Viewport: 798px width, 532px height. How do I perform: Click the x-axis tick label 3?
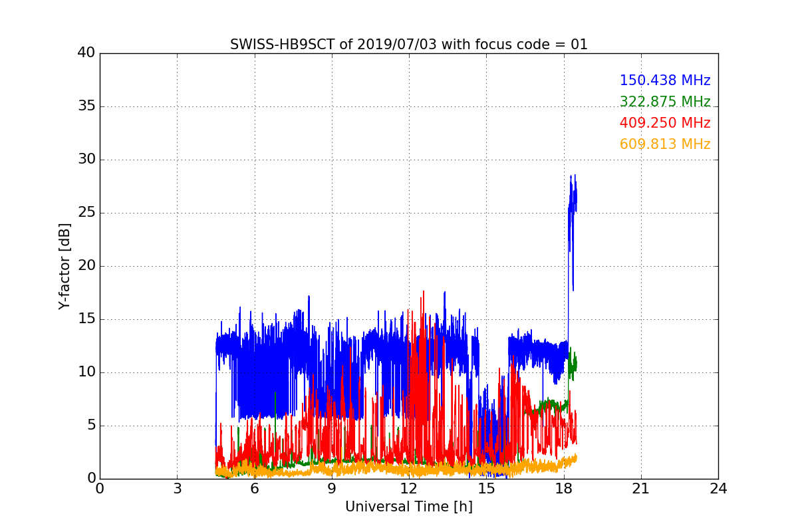[177, 489]
